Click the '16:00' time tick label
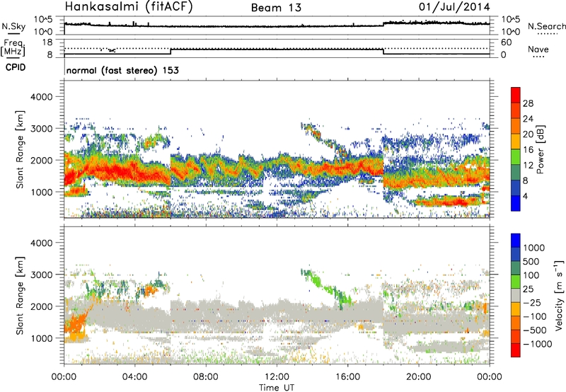Viewport: 566px width, 392px height. pyautogui.click(x=347, y=377)
